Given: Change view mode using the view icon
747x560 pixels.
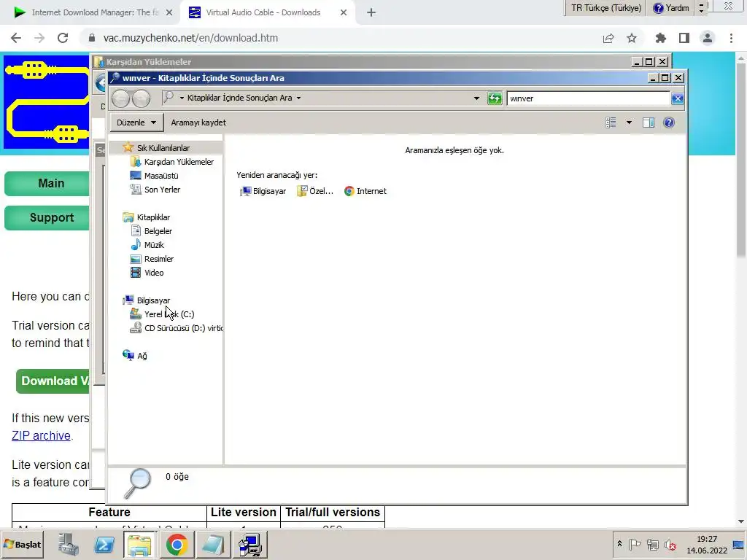Looking at the screenshot, I should 611,122.
